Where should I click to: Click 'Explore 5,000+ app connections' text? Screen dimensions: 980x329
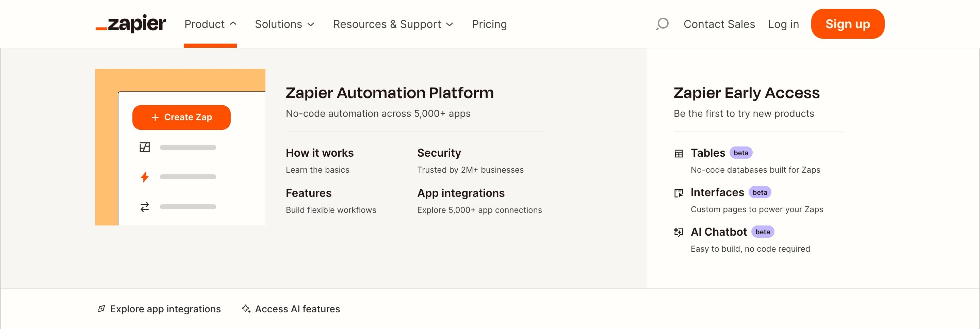coord(479,210)
